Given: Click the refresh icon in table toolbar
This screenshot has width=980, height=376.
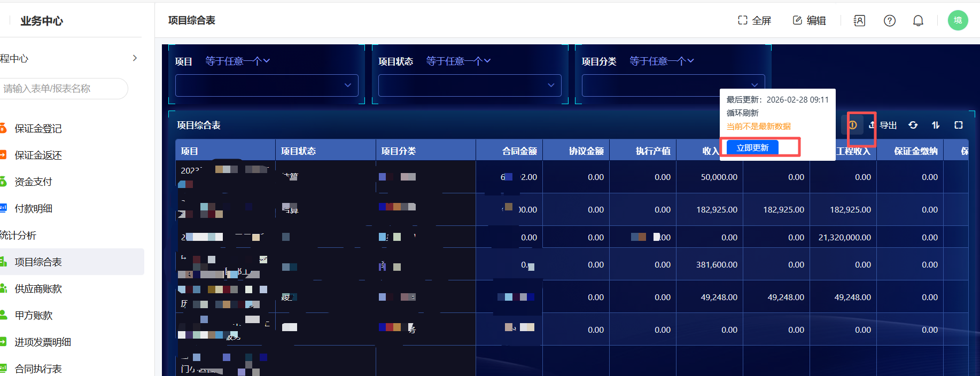Looking at the screenshot, I should [913, 125].
